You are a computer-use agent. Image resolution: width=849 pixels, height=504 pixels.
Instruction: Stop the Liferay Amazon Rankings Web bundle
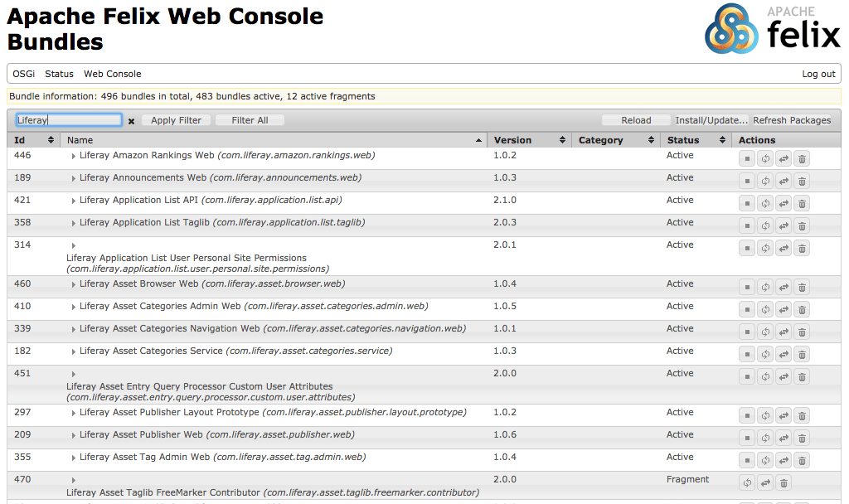click(x=747, y=158)
